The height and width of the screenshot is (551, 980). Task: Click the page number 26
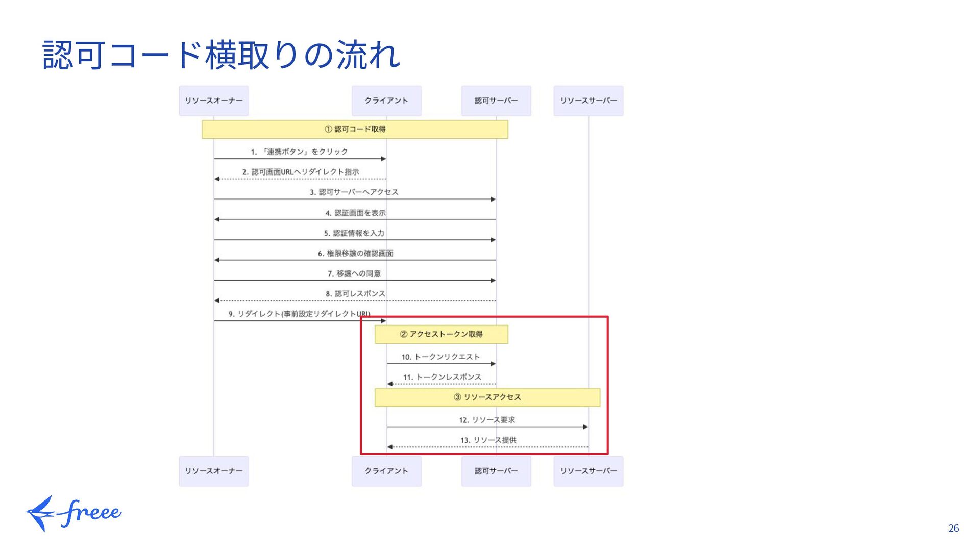tap(953, 529)
